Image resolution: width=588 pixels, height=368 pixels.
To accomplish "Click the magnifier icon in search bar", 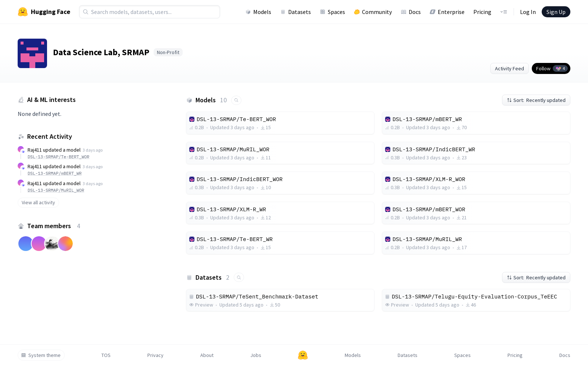I will [x=86, y=12].
